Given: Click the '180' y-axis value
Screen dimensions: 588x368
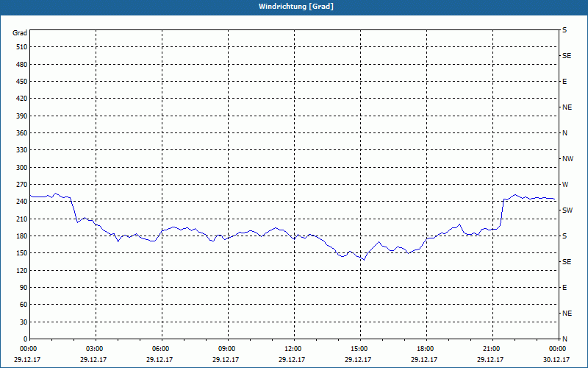Looking at the screenshot, I should pyautogui.click(x=22, y=236).
